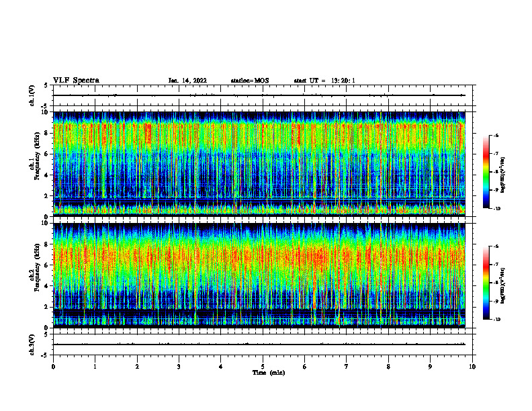The width and height of the screenshot is (532, 411).
Task: Select the date text 'Jan. 14, 2022'
Action: (x=187, y=81)
